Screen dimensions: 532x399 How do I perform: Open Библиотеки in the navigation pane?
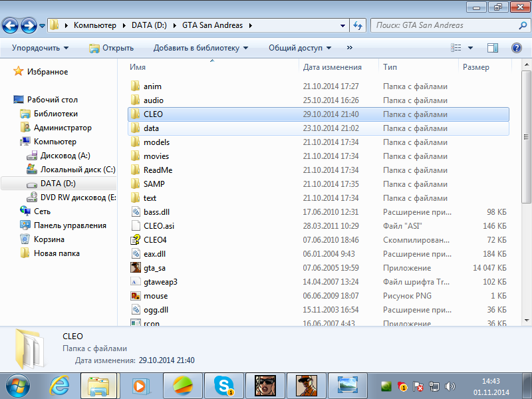(x=49, y=114)
